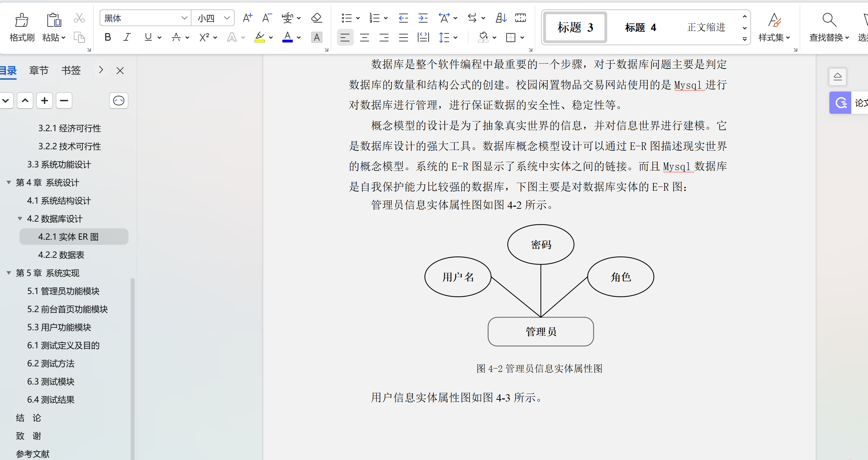Click the Format Painter (格式刷) icon
This screenshot has width=868, height=460.
[x=22, y=20]
